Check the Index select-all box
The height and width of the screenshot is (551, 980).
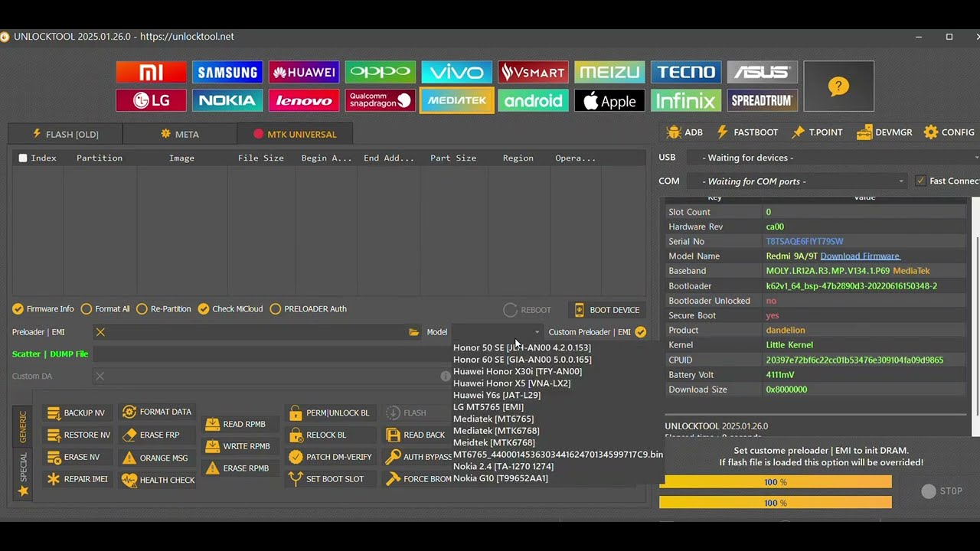pyautogui.click(x=23, y=158)
